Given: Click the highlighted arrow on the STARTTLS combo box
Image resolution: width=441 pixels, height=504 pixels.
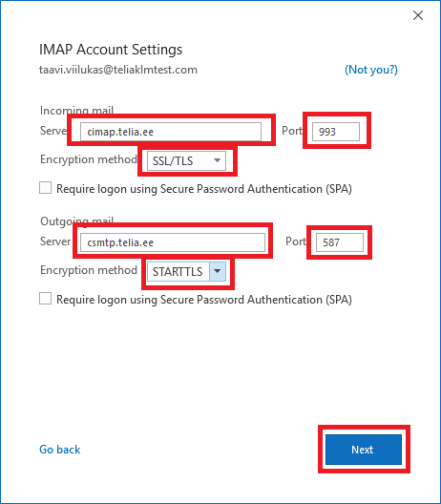Looking at the screenshot, I should pyautogui.click(x=218, y=272).
